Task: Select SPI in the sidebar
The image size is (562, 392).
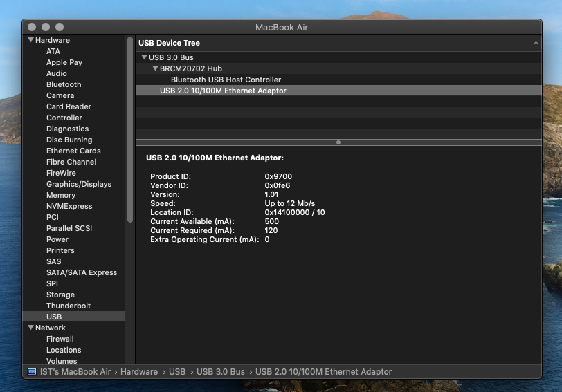Action: 52,283
